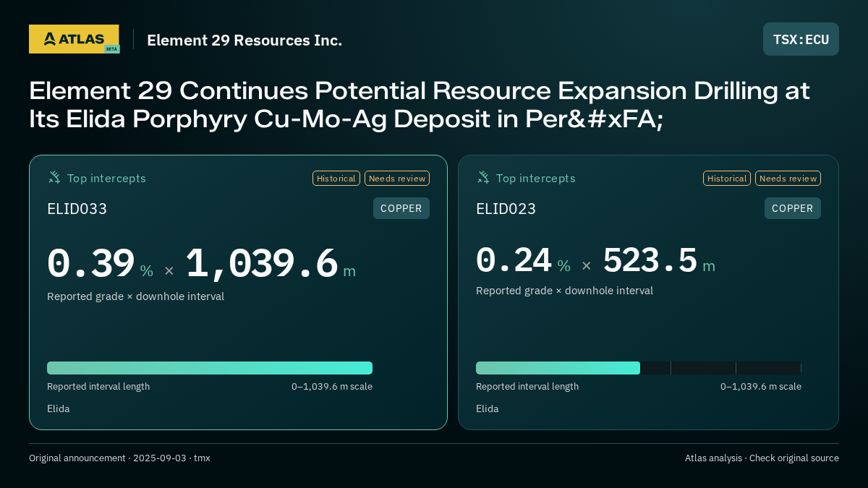The height and width of the screenshot is (488, 868).
Task: Click the ELID033 hole ID text
Action: coord(77,209)
